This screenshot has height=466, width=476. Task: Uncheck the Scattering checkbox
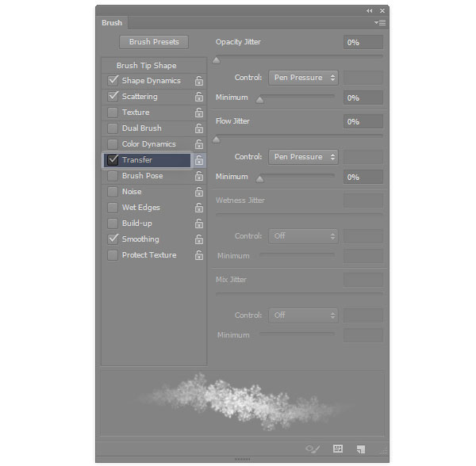pos(113,97)
